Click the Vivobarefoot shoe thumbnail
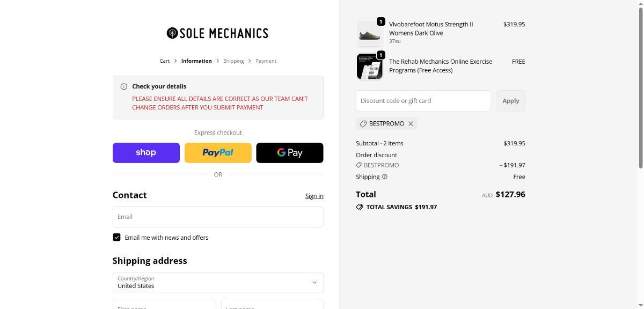The height and width of the screenshot is (309, 644). point(369,33)
